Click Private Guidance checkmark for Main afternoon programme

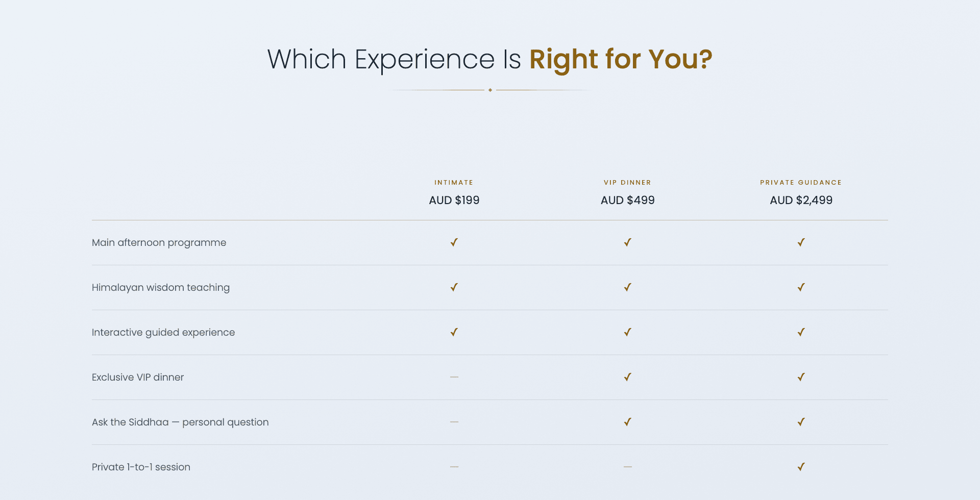point(801,242)
